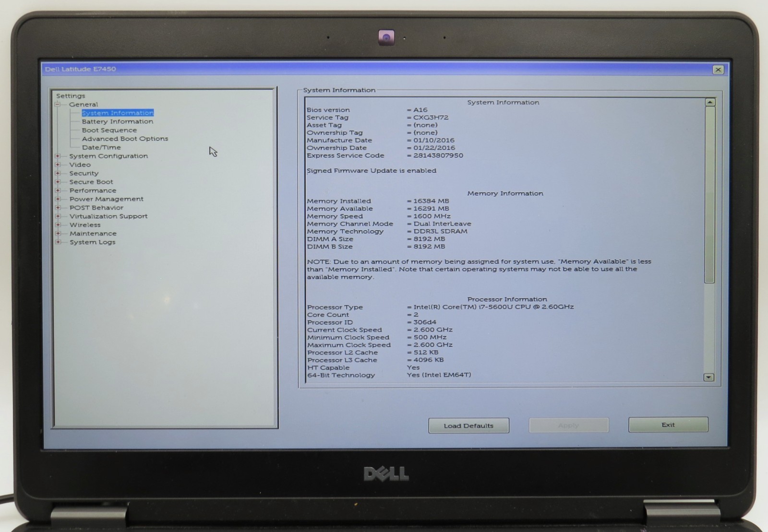Select the Performance category label

point(93,190)
